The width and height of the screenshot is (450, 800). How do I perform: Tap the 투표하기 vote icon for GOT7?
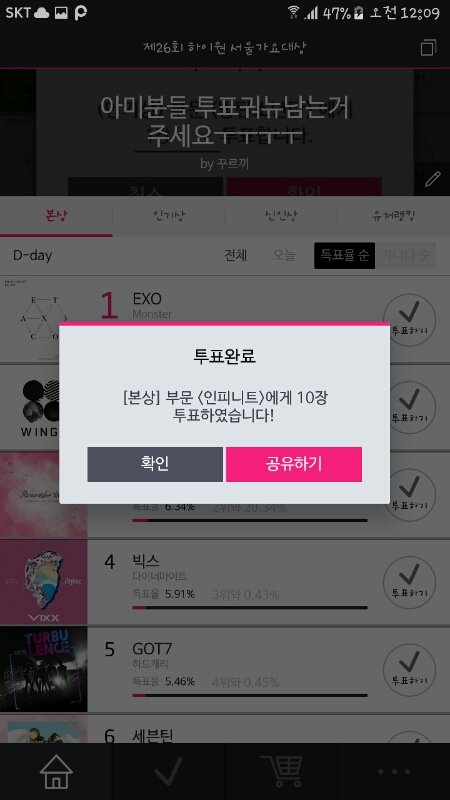coord(409,670)
